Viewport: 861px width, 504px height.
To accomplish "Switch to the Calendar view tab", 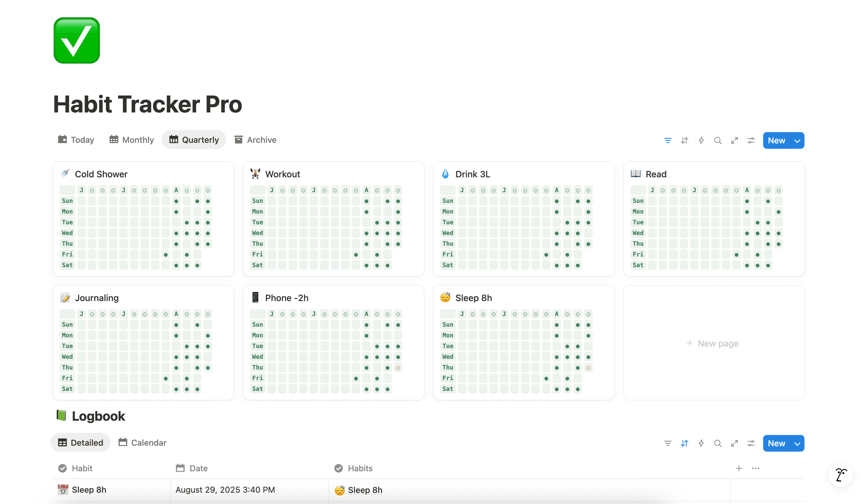I will pyautogui.click(x=142, y=442).
